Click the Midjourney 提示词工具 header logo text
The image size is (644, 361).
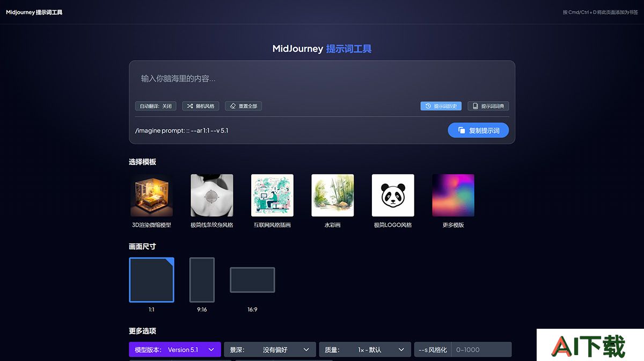coord(34,12)
